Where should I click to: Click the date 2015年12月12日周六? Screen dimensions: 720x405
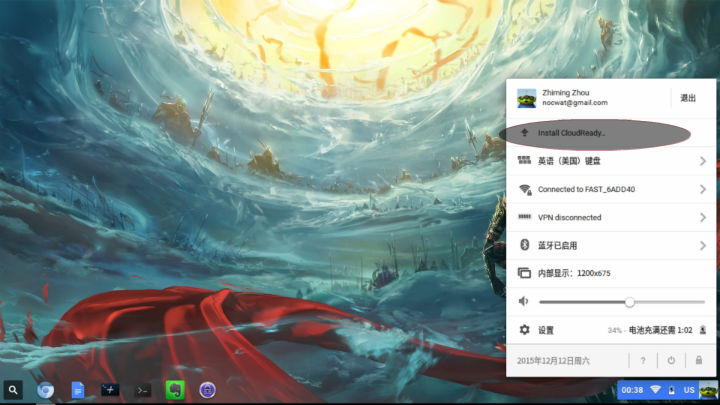(x=553, y=361)
